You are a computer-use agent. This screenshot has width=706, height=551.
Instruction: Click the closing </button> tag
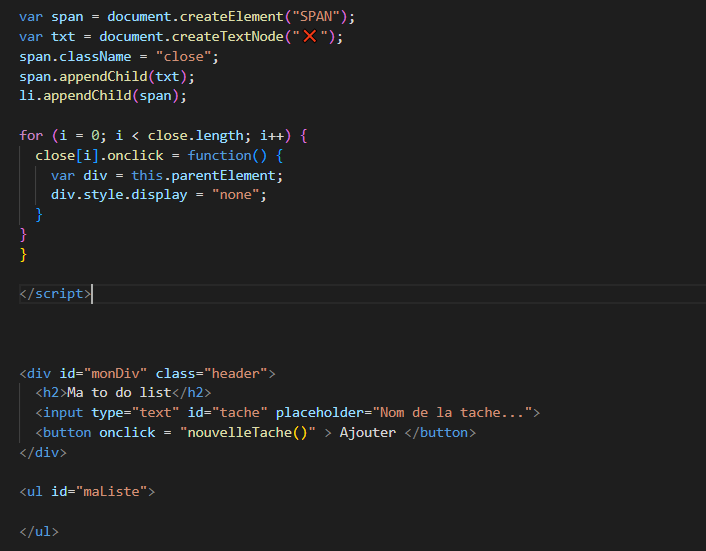point(440,432)
